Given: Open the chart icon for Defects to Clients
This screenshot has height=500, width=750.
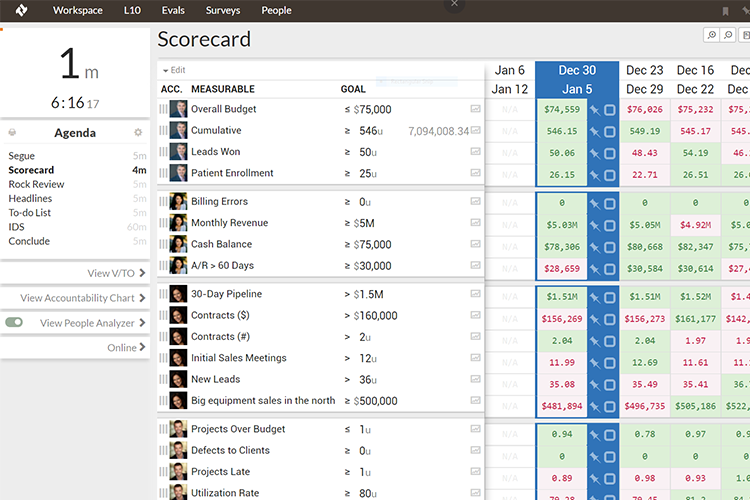Looking at the screenshot, I should tap(475, 450).
